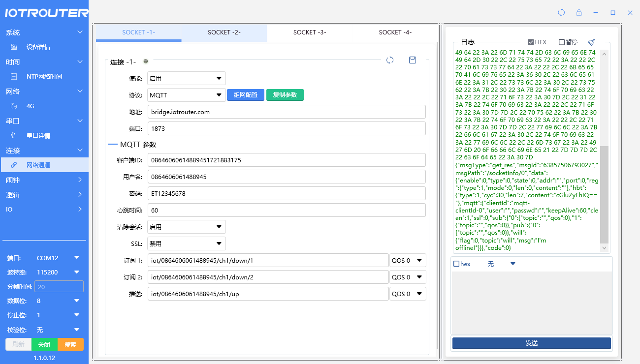The width and height of the screenshot is (640, 364).
Task: Open NTP网络时间 settings page
Action: tap(44, 77)
